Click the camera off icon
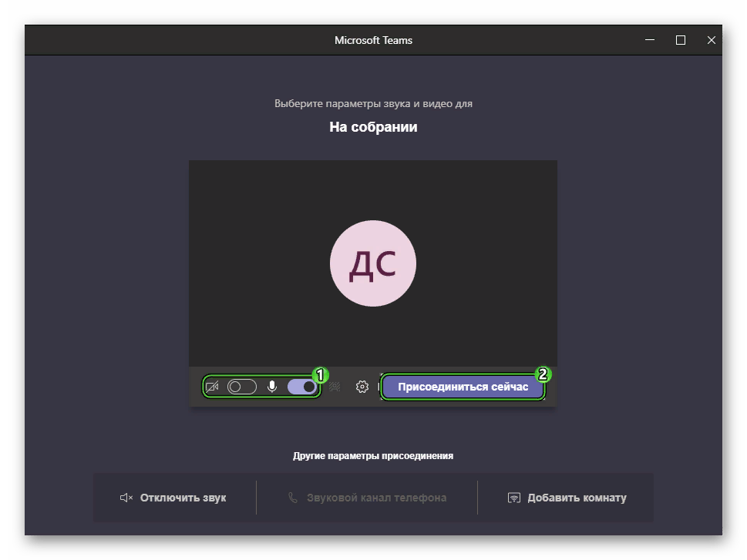 [212, 387]
